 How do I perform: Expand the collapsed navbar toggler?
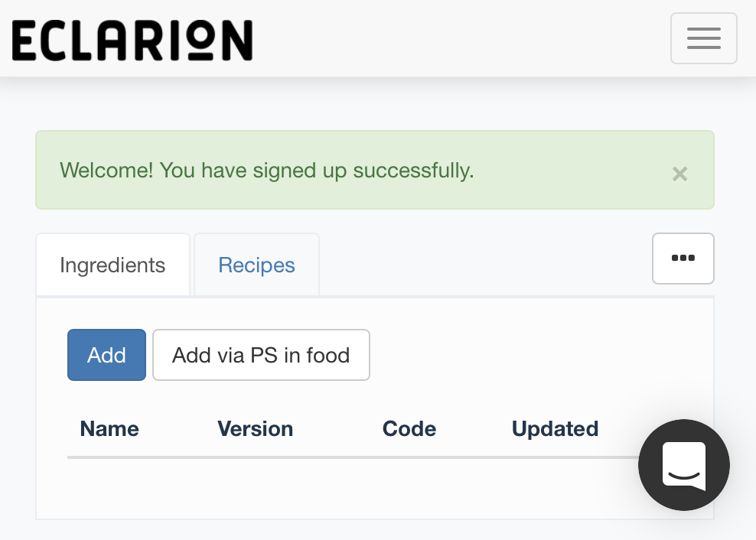point(703,38)
